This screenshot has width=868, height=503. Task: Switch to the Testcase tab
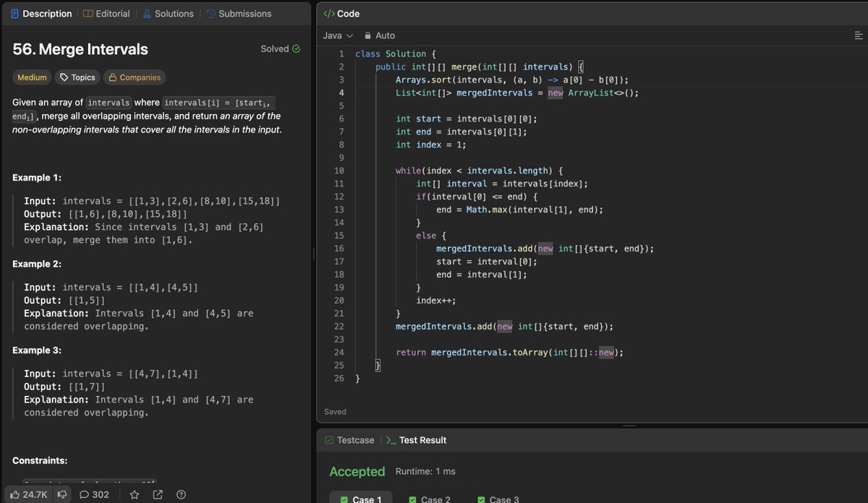(x=349, y=440)
